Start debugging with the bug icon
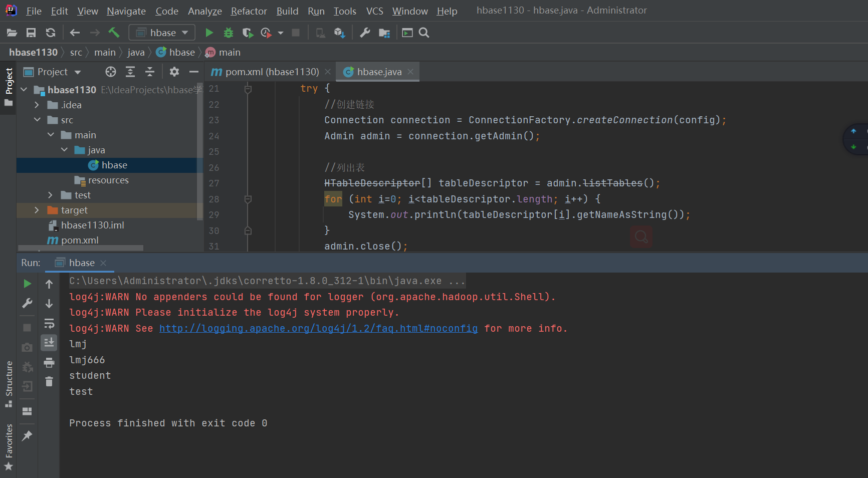This screenshot has width=868, height=478. point(229,33)
